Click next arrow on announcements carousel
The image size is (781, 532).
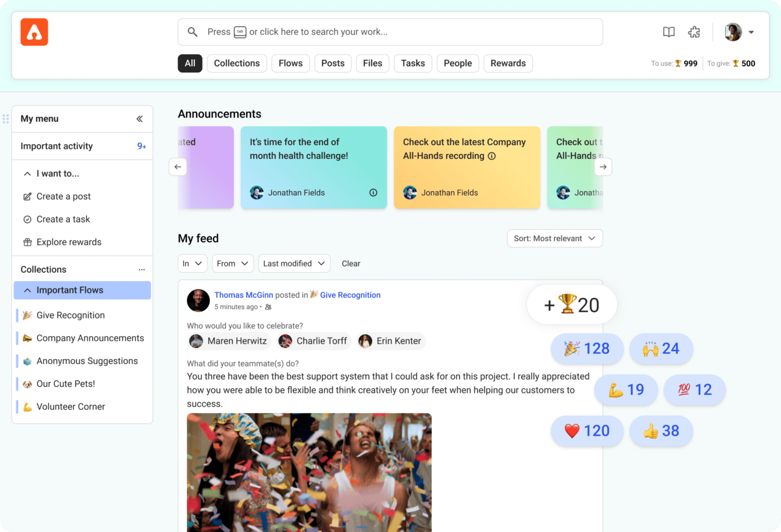point(603,167)
